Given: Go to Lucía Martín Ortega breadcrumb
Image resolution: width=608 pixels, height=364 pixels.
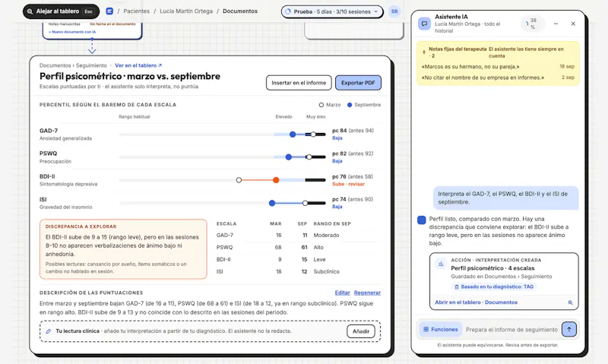Looking at the screenshot, I should click(186, 11).
